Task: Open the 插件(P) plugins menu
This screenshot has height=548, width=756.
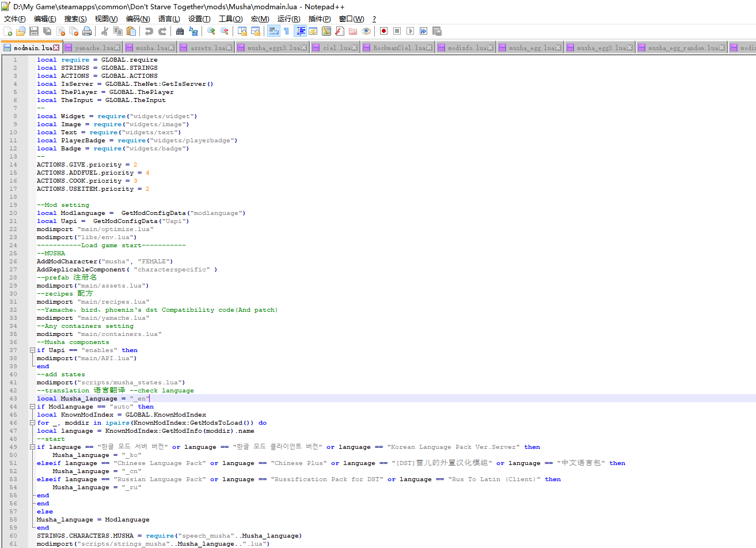Action: point(320,19)
